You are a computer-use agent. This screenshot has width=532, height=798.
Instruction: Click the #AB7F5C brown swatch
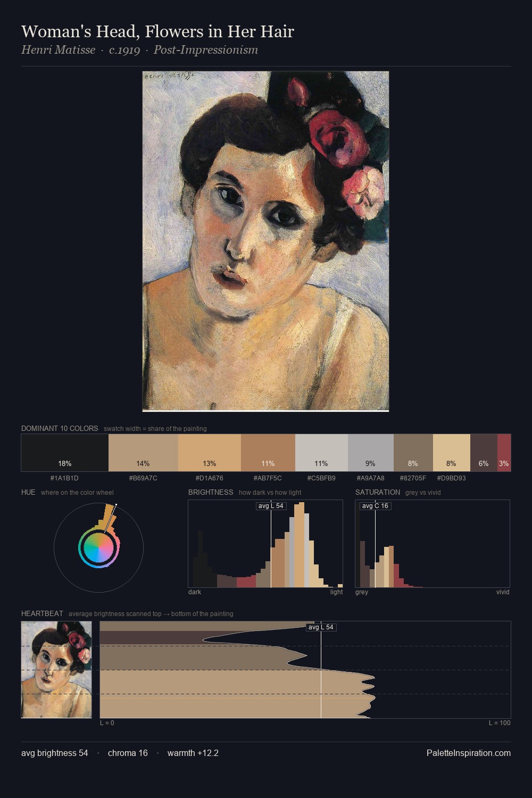268,453
